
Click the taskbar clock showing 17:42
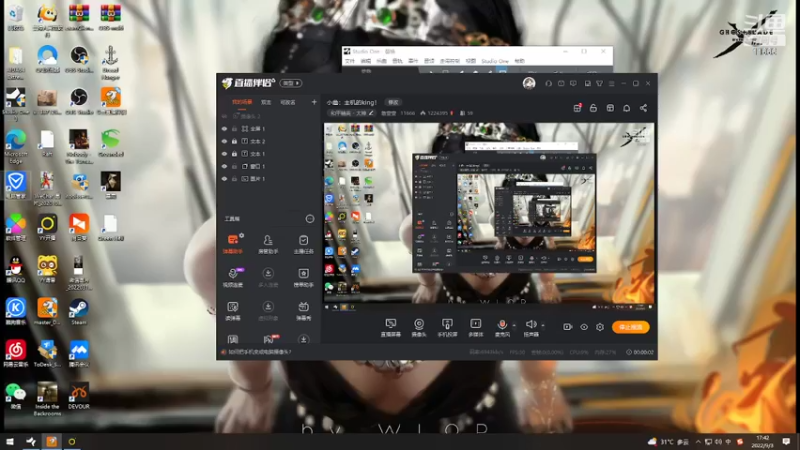pyautogui.click(x=762, y=442)
